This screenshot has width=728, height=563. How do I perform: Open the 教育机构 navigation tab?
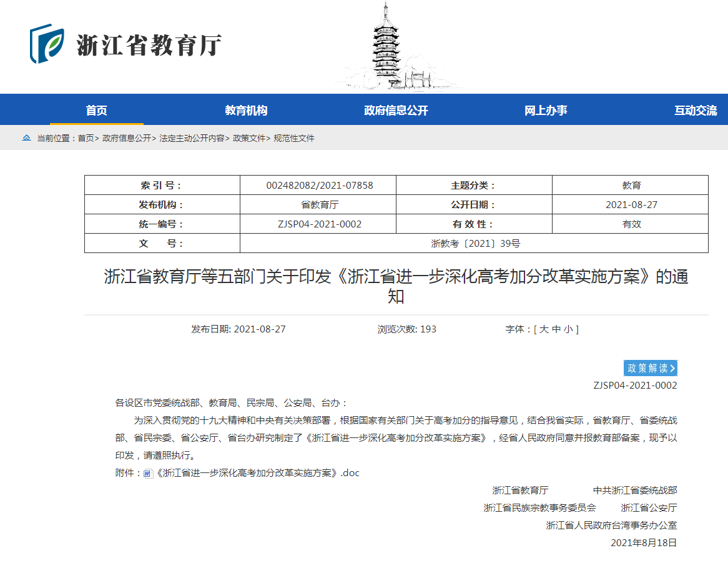pos(246,110)
